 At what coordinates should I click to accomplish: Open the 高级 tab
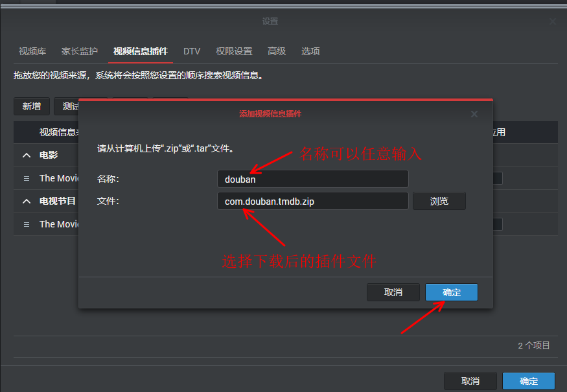coord(277,51)
